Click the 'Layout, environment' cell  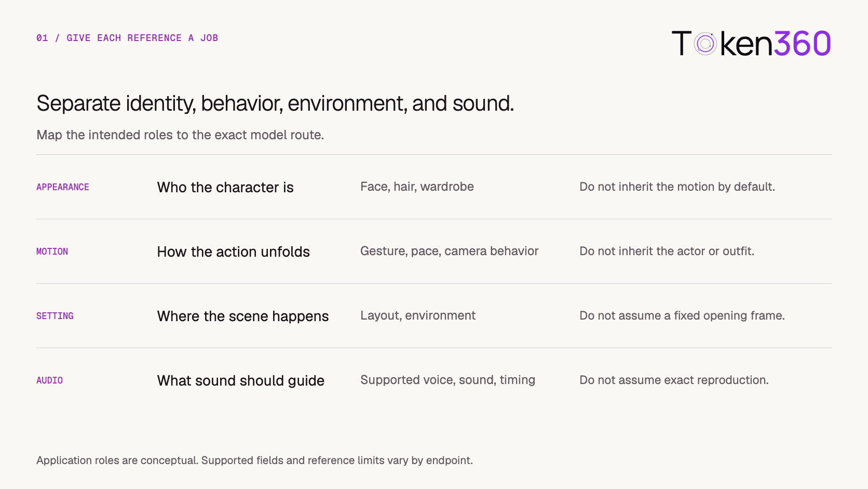(x=418, y=315)
